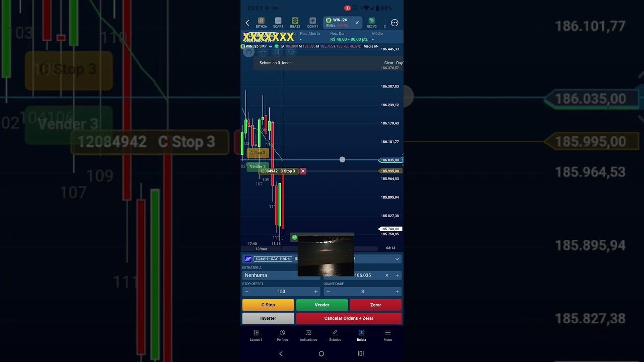644x362 pixels.
Task: Click the price handle on the 186.035 line
Action: pyautogui.click(x=342, y=159)
